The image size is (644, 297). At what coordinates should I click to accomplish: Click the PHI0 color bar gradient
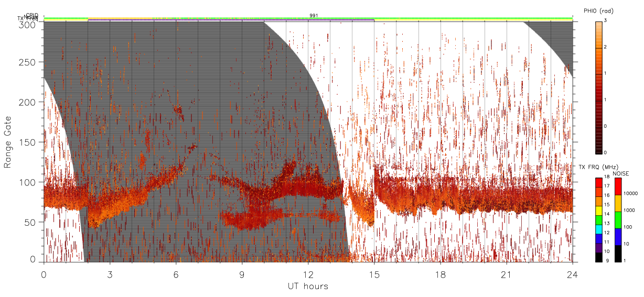599,87
